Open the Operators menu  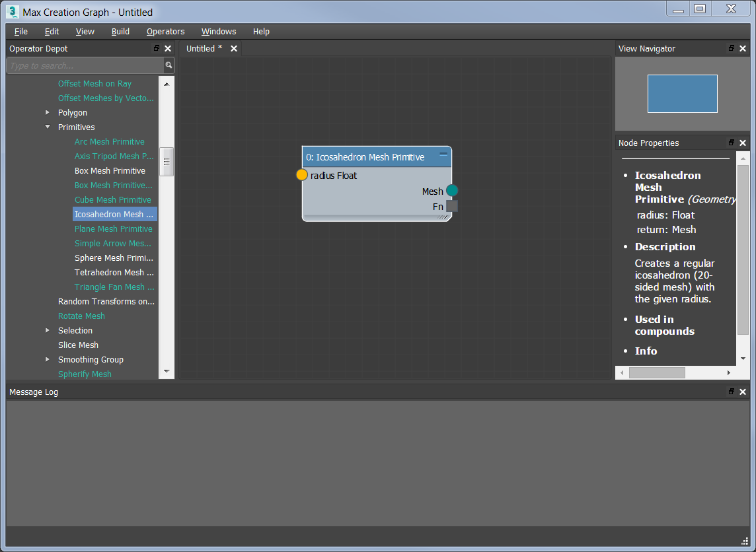click(x=165, y=31)
